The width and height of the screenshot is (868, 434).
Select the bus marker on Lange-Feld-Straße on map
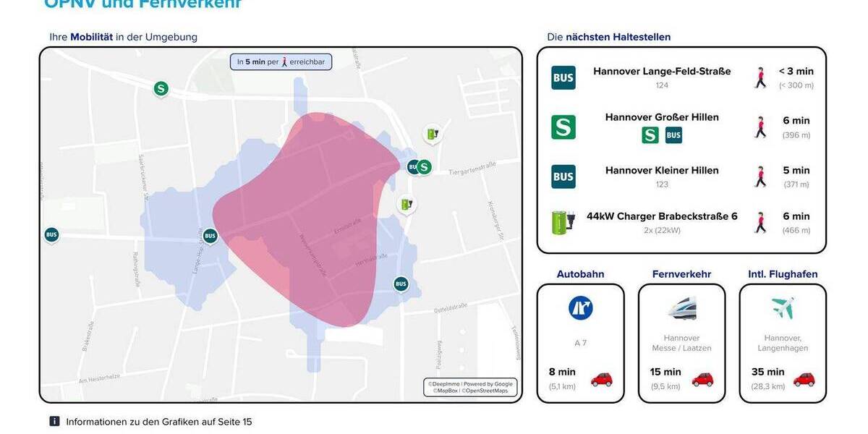[x=210, y=236]
